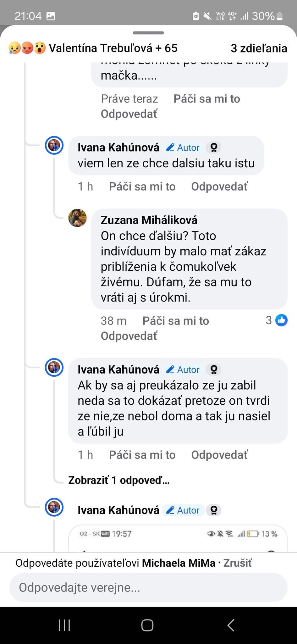Like the 'Ak by sa aj preukázalo' comment

(142, 455)
